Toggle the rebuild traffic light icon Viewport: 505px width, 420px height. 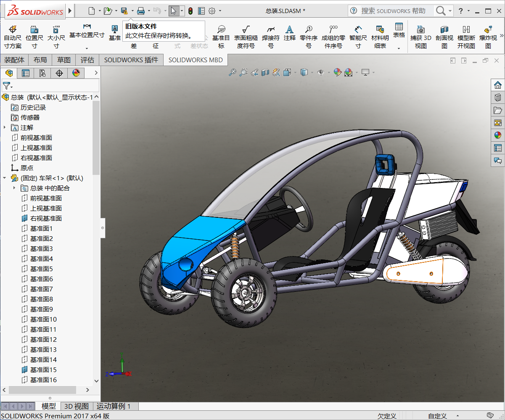click(190, 11)
